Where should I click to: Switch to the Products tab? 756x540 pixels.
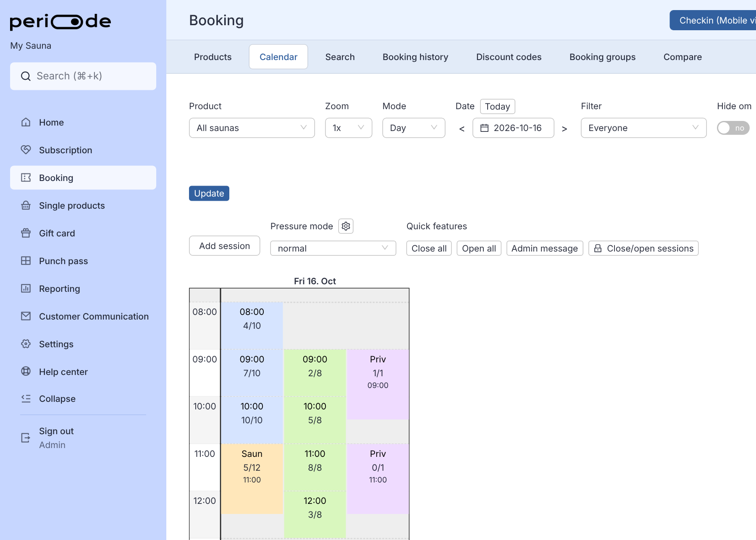[213, 57]
